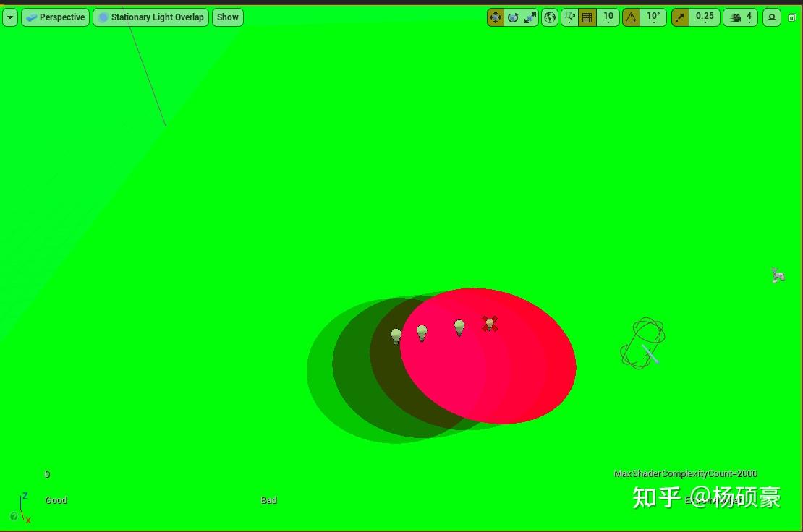Click the MaxShaderComplexityCount=2000 text
The image size is (803, 532).
click(685, 473)
